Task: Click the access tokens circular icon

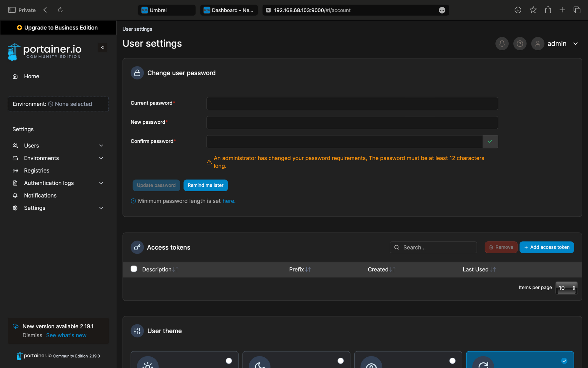Action: (x=137, y=247)
